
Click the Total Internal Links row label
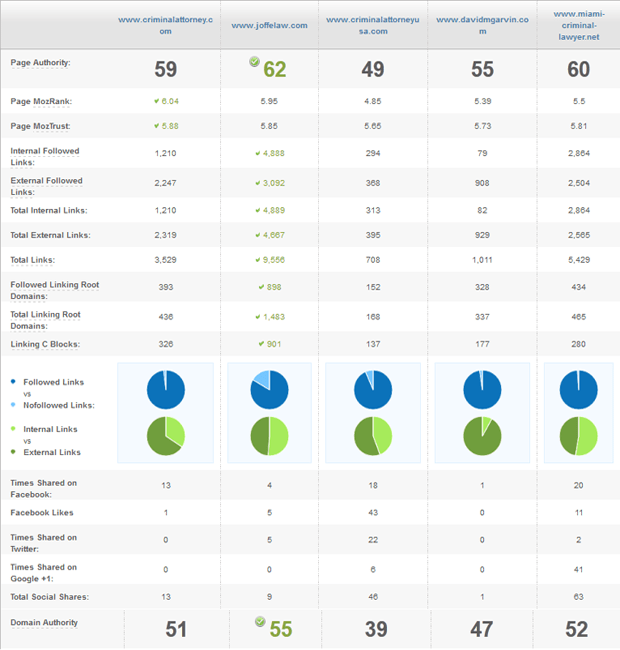click(x=49, y=211)
